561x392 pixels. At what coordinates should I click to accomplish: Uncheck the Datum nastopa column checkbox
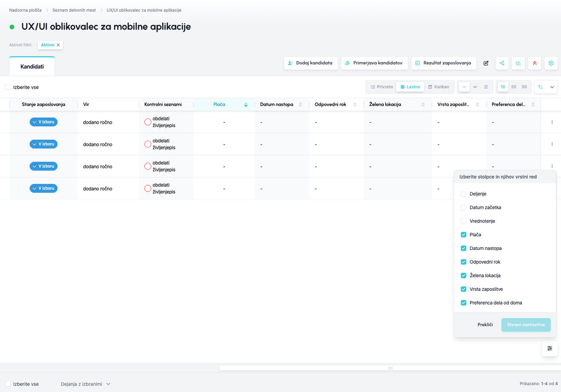(464, 248)
